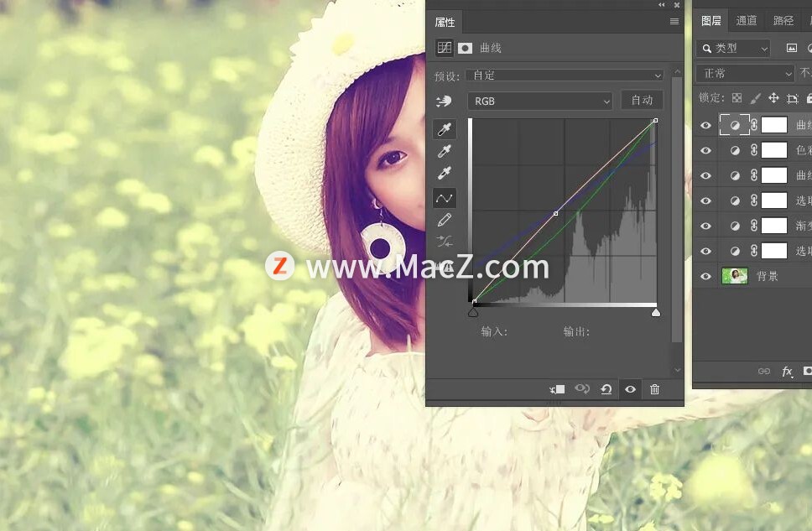Image resolution: width=812 pixels, height=531 pixels.
Task: Toggle the artboard auto-nesting lock
Action: point(793,98)
